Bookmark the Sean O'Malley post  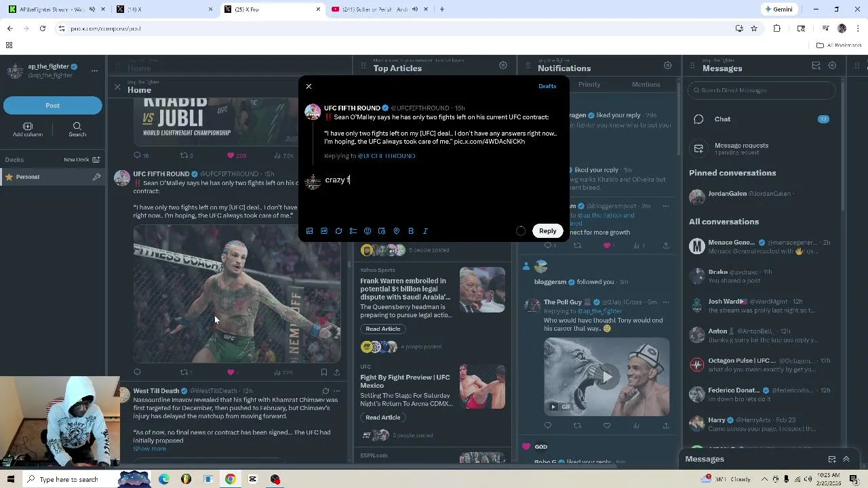click(324, 372)
